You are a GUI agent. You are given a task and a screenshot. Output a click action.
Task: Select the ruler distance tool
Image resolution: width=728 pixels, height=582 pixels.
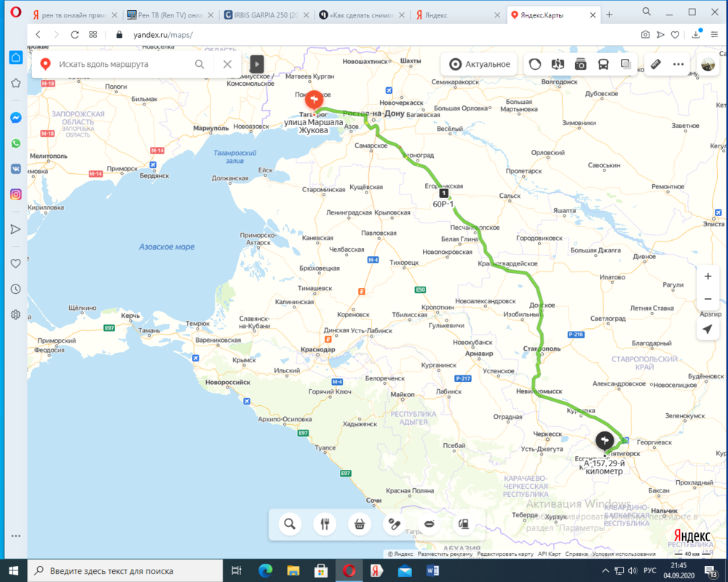tap(656, 64)
